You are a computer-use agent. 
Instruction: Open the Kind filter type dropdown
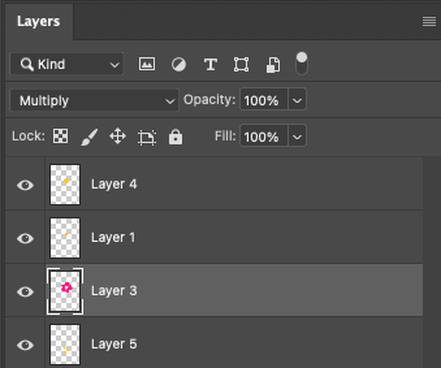click(67, 64)
